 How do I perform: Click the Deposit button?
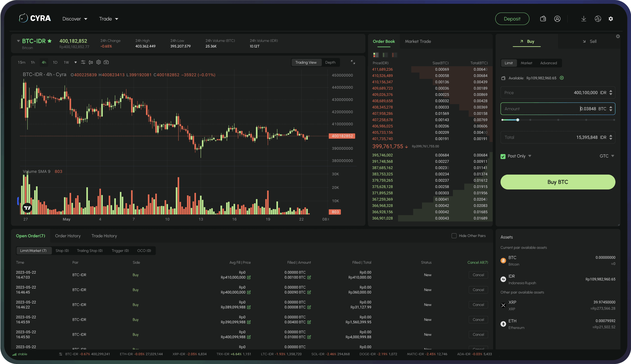coord(512,19)
